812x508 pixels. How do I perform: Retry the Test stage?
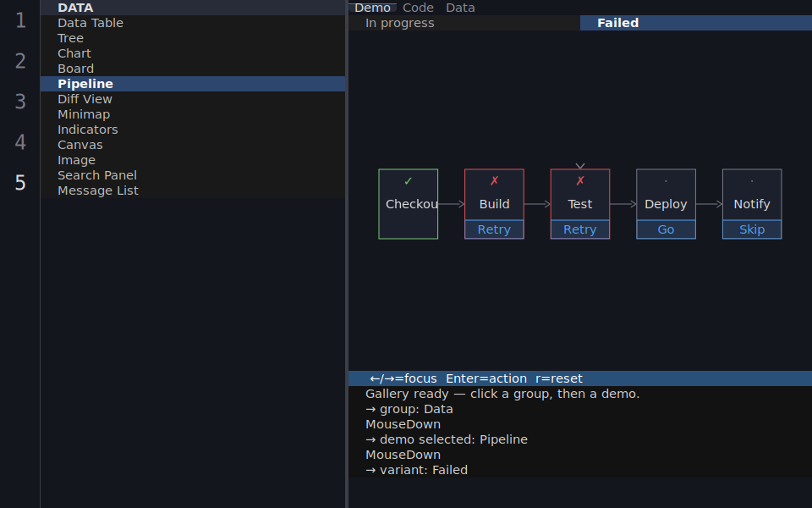pyautogui.click(x=580, y=229)
